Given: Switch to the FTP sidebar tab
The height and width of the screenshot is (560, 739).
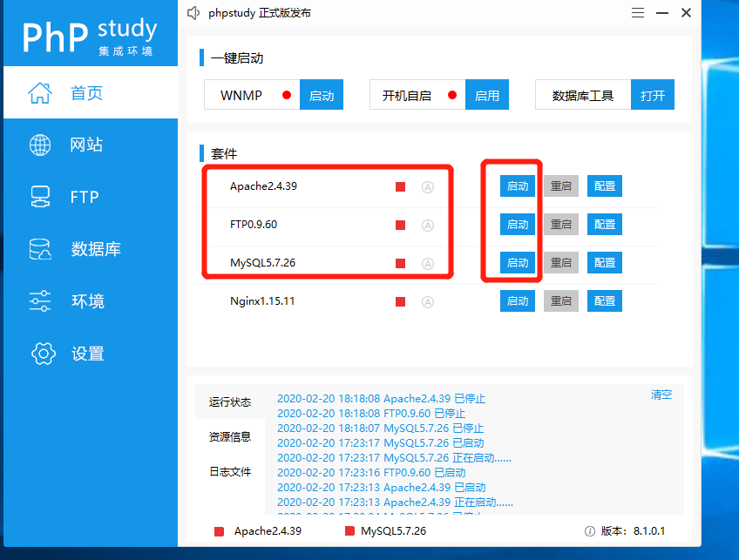Looking at the screenshot, I should tap(91, 197).
